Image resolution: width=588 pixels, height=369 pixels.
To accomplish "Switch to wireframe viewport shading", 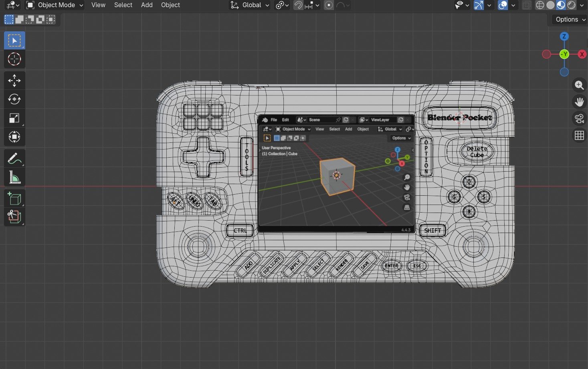I will tap(540, 5).
